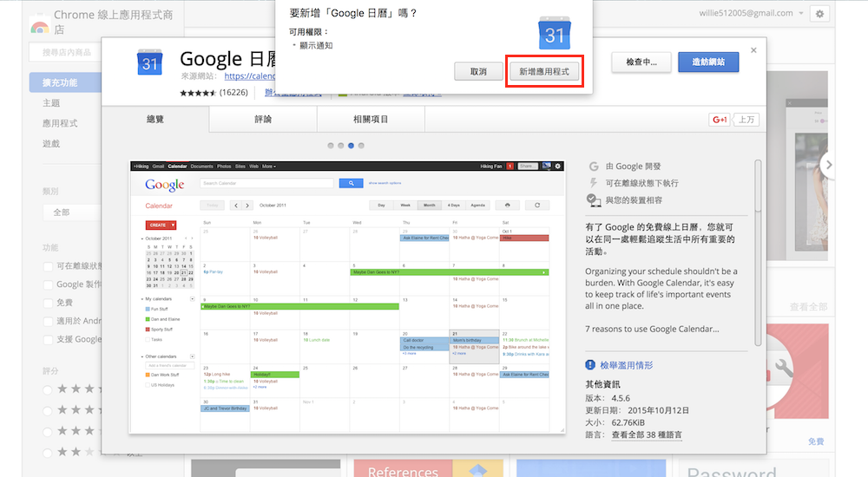Viewport: 868px width, 477px height.
Task: Open settings with the gear icon
Action: click(x=819, y=14)
